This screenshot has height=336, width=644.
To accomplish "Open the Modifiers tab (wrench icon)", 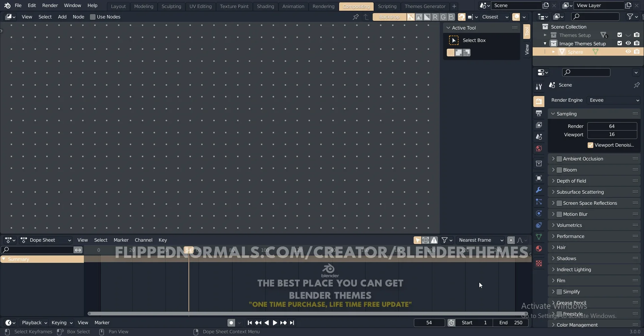I will click(x=539, y=190).
